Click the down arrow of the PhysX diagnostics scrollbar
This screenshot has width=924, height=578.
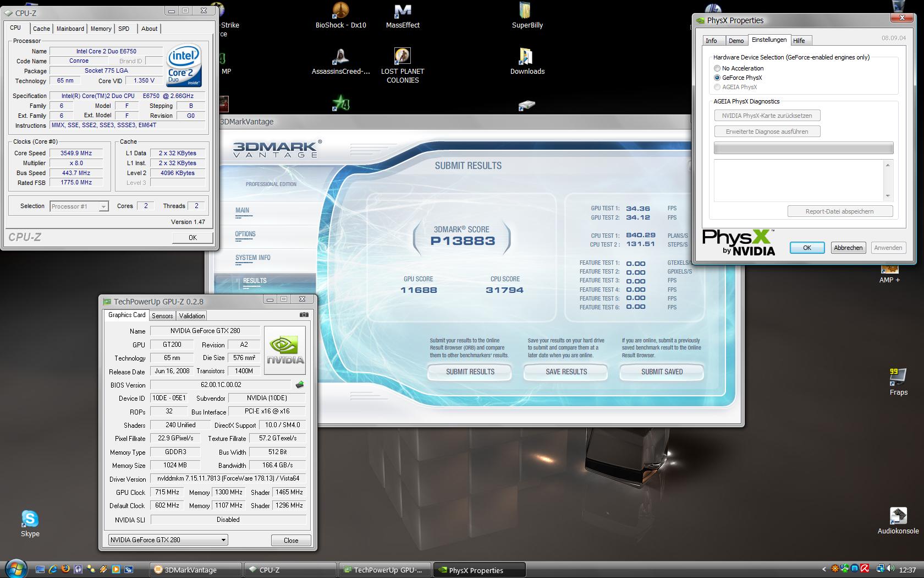(x=887, y=196)
